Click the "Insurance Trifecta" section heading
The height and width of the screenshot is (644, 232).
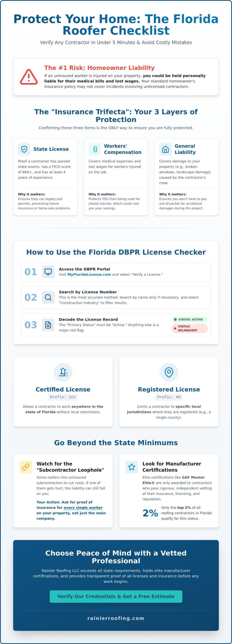pyautogui.click(x=116, y=115)
